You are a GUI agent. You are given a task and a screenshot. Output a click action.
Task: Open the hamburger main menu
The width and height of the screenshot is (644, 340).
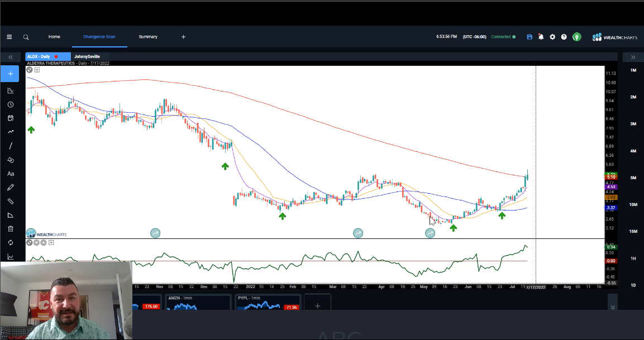9,37
